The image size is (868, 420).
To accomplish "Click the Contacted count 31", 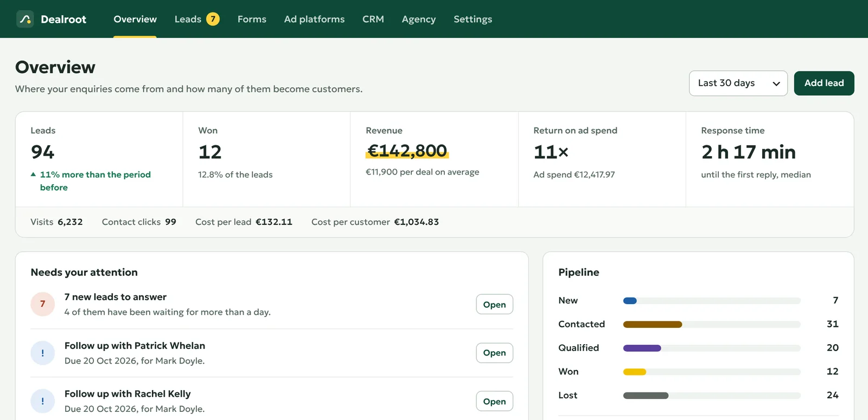I will [x=832, y=324].
